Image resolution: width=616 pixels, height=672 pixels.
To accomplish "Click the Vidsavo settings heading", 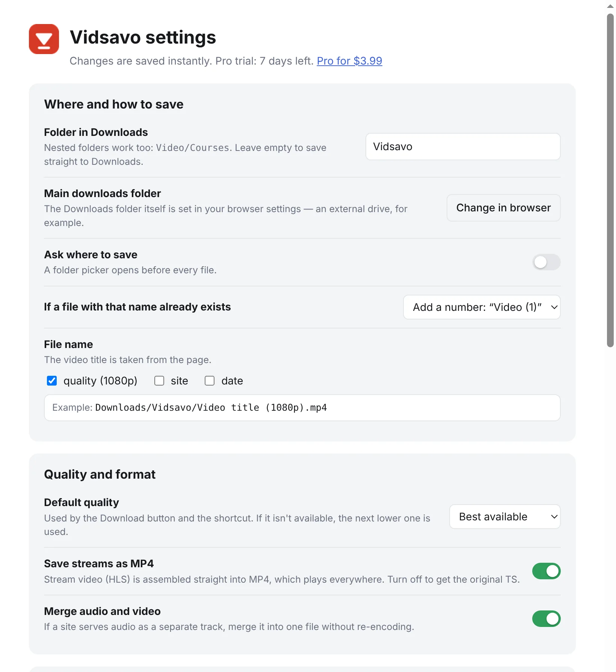I will click(143, 37).
